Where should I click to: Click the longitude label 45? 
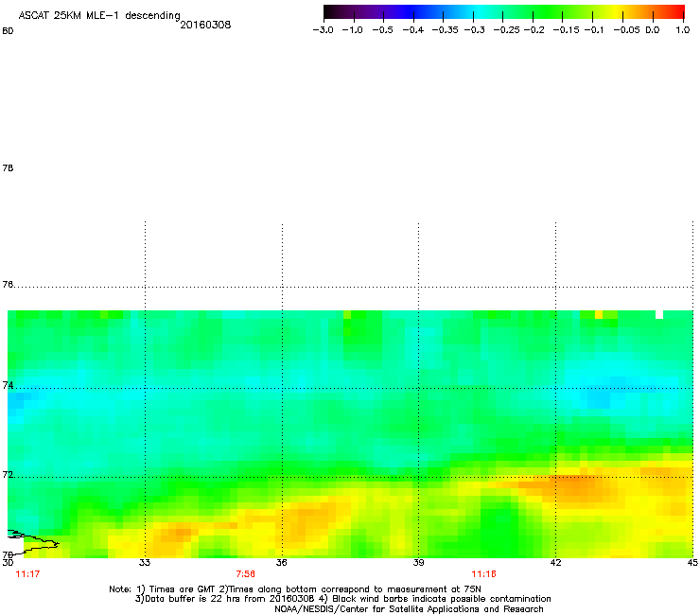pos(692,563)
